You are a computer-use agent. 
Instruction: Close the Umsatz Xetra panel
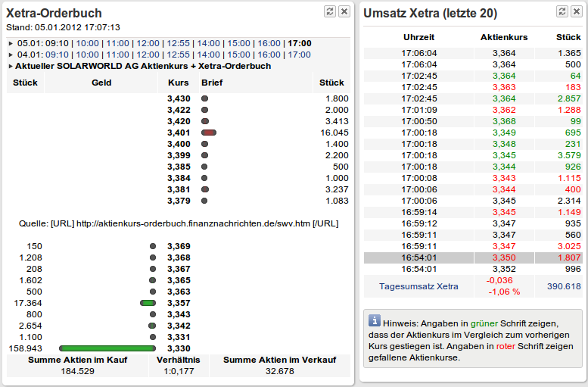[x=577, y=11]
